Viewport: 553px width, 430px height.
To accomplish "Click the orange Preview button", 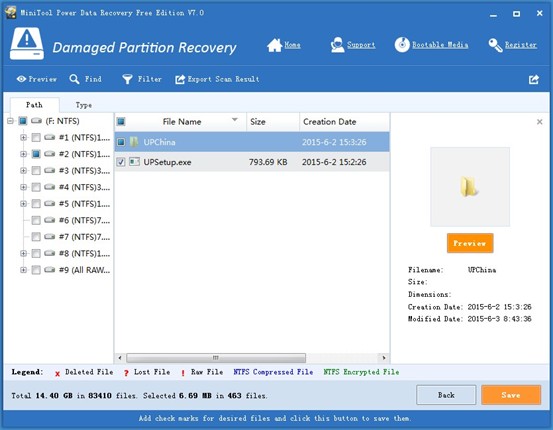I will pyautogui.click(x=470, y=243).
